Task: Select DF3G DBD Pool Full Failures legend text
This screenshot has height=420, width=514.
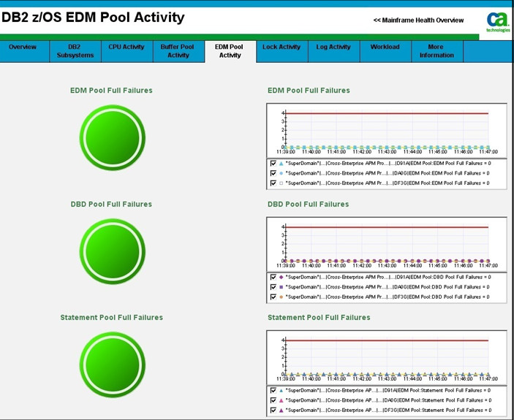Action: point(388,297)
